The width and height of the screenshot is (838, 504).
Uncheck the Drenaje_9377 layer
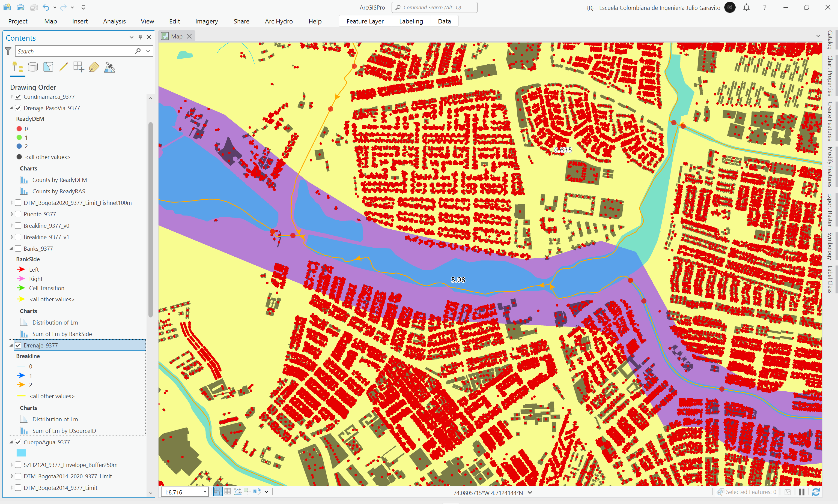click(18, 345)
